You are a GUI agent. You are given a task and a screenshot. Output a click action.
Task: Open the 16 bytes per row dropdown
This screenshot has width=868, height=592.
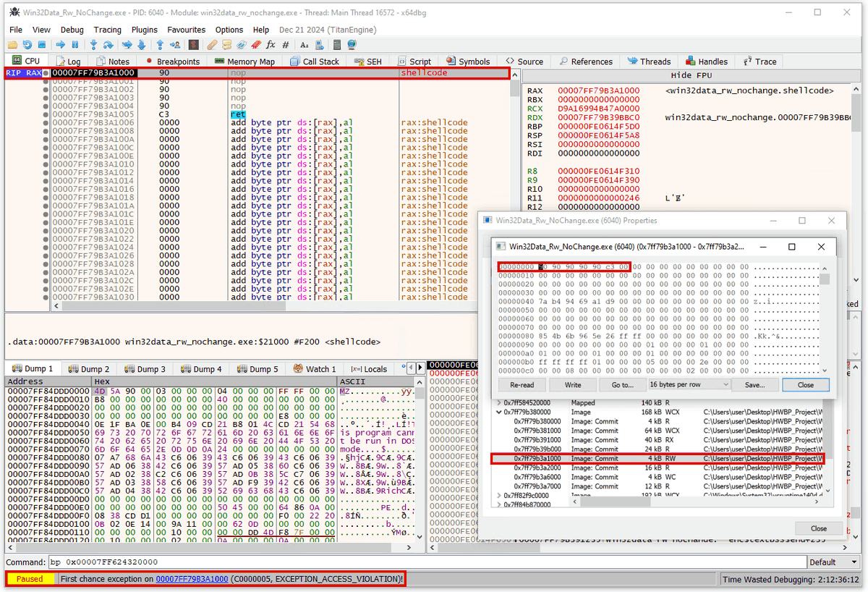coord(688,384)
